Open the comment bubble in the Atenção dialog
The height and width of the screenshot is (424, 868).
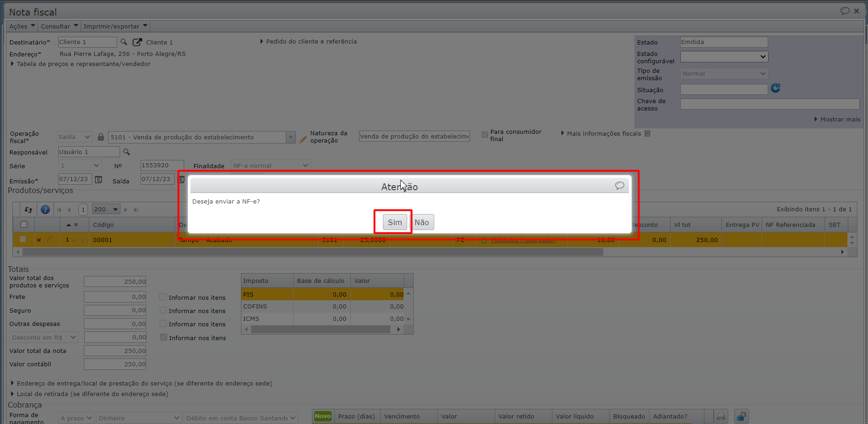coord(620,186)
